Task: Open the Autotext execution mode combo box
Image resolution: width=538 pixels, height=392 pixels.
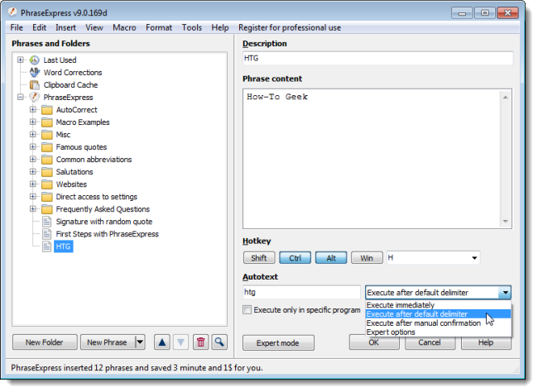Action: (x=438, y=293)
